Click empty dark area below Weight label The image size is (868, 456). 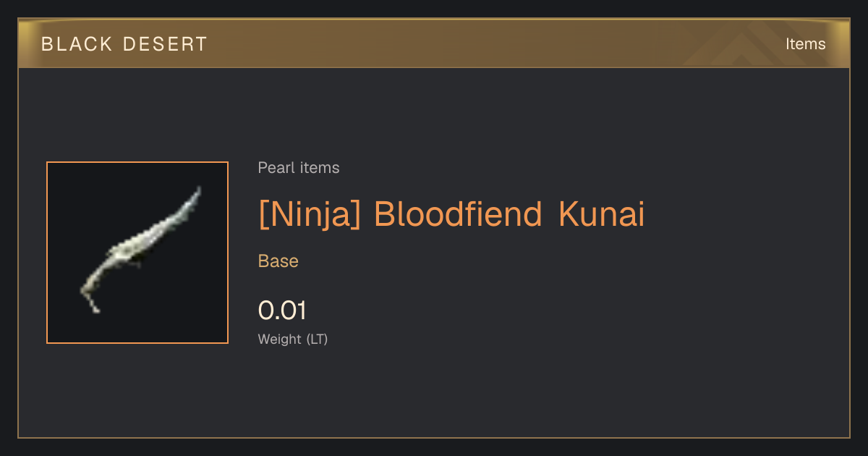point(434,394)
